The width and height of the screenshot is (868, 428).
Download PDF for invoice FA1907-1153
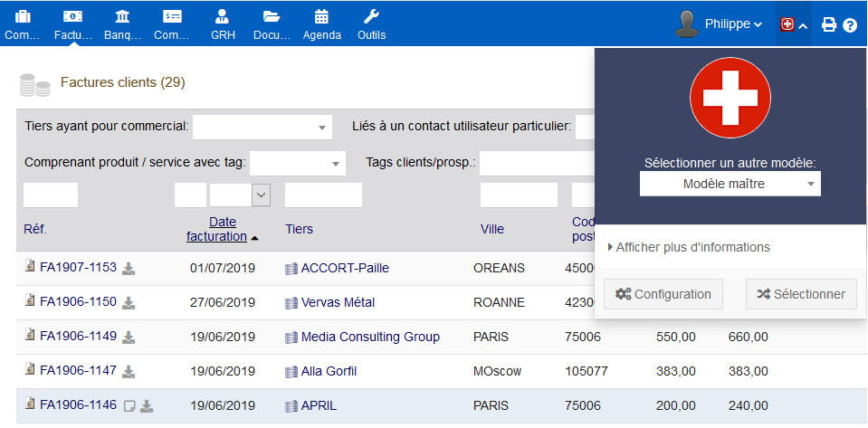(x=129, y=268)
